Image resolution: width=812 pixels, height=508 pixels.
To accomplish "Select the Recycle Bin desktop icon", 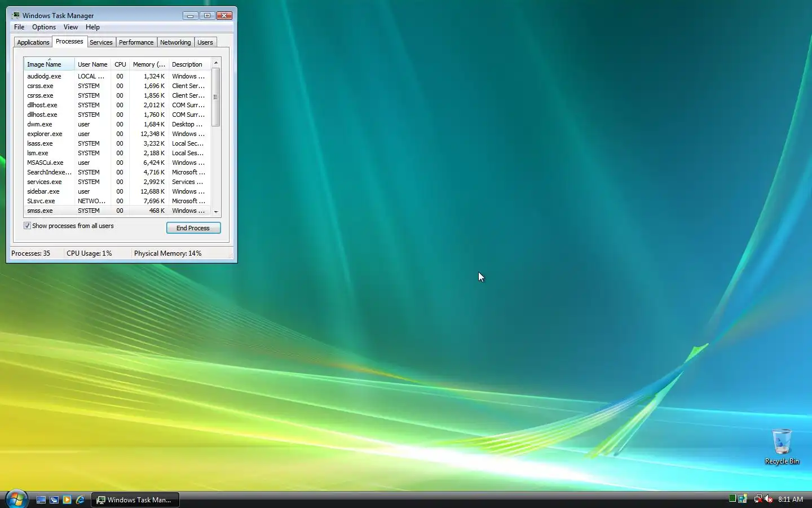I will tap(782, 446).
